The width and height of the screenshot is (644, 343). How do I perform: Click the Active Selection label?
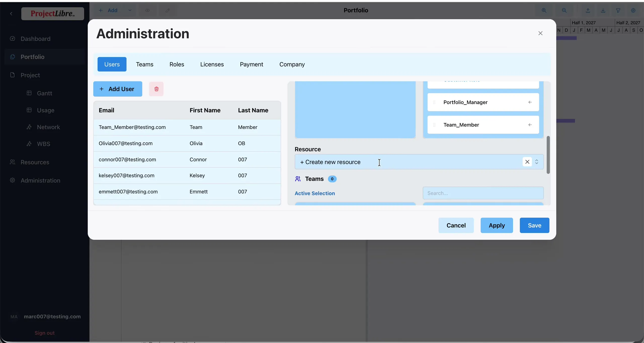click(x=315, y=193)
